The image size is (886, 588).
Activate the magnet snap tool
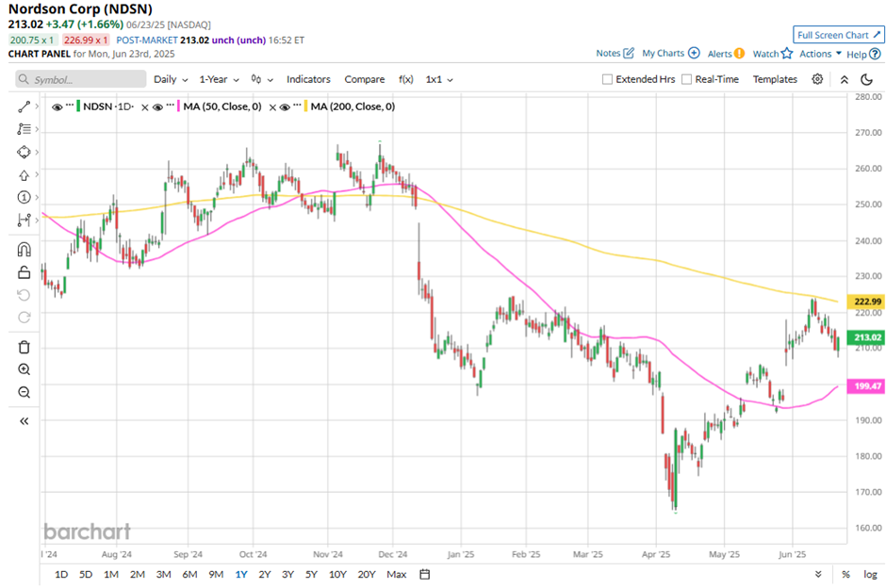(x=24, y=250)
